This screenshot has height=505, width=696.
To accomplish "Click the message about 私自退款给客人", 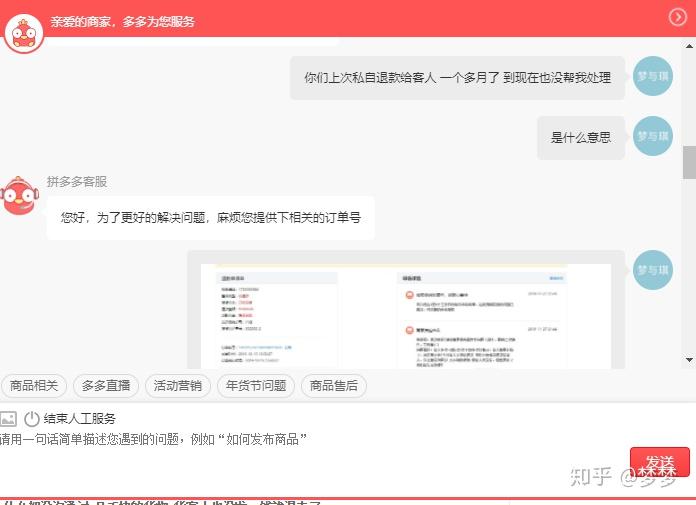I will (457, 78).
